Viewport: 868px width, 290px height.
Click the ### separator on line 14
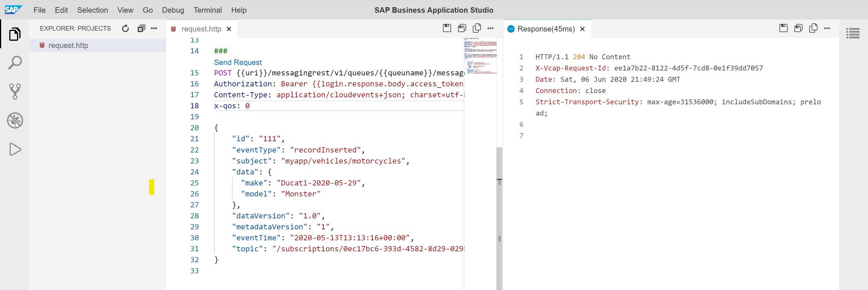(221, 51)
